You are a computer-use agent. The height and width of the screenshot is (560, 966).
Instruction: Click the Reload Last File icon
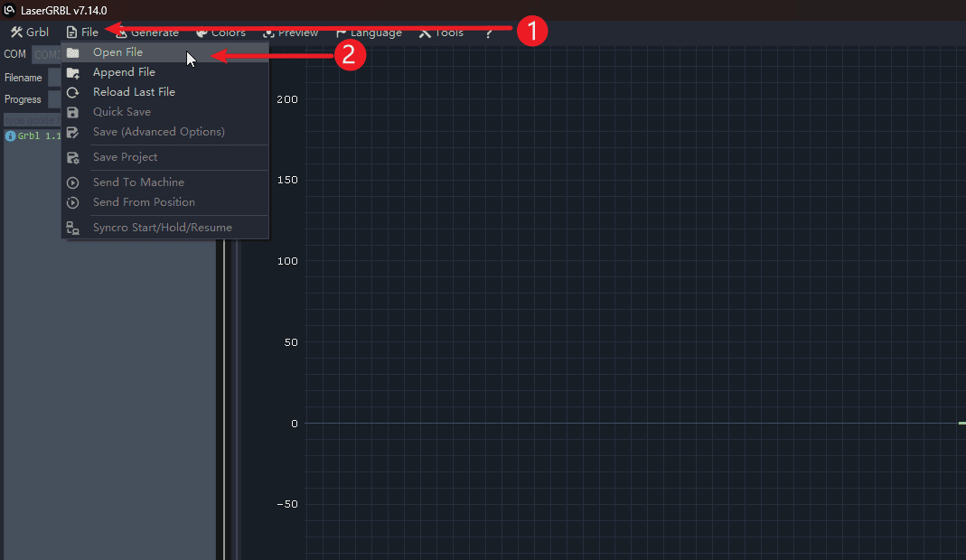(73, 92)
